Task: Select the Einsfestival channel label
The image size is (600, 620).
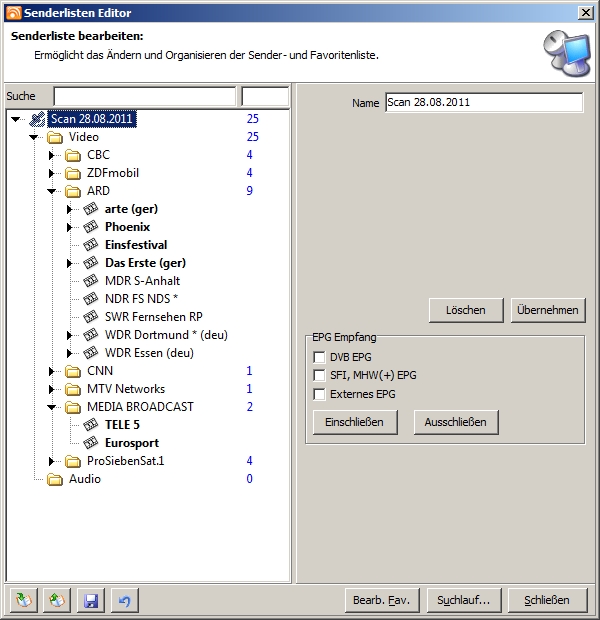Action: point(136,245)
